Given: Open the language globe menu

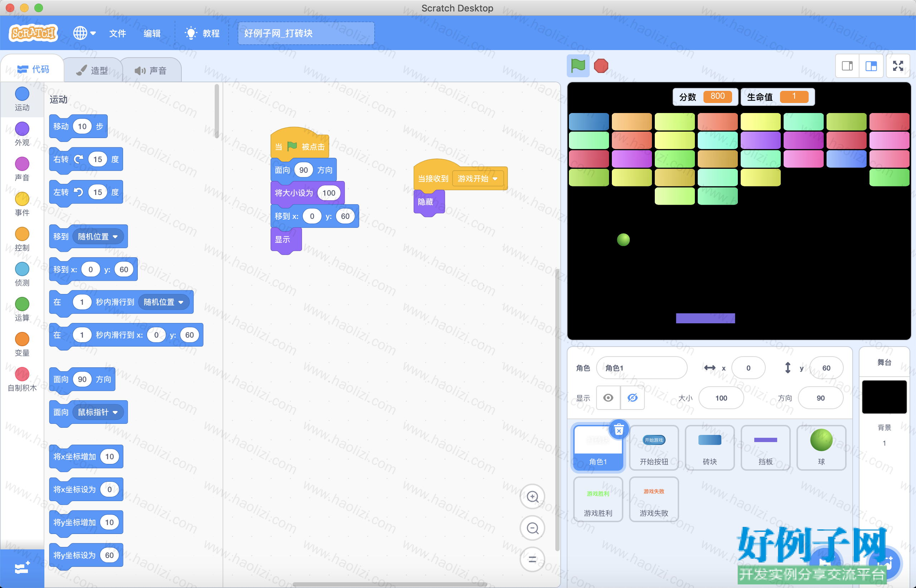Looking at the screenshot, I should click(x=84, y=33).
